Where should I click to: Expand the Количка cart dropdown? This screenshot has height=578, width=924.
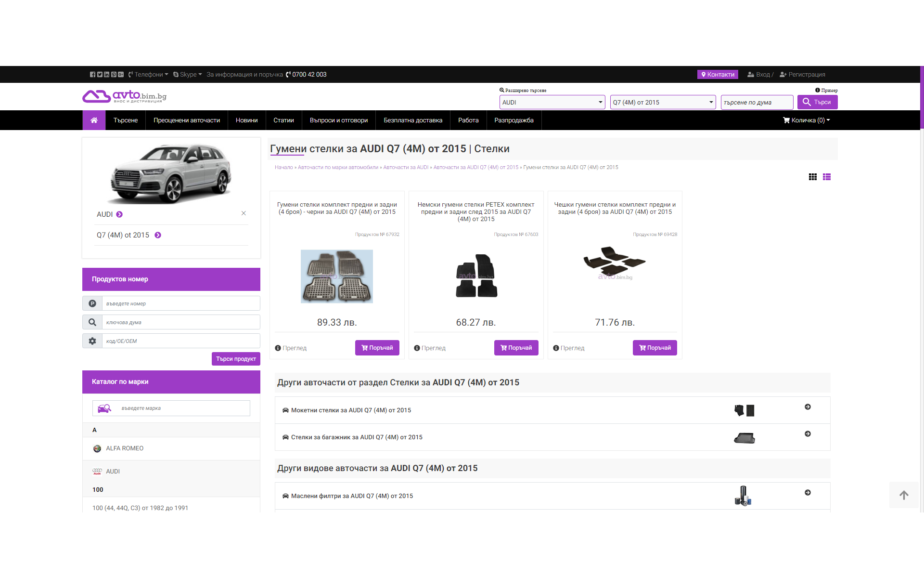point(806,120)
